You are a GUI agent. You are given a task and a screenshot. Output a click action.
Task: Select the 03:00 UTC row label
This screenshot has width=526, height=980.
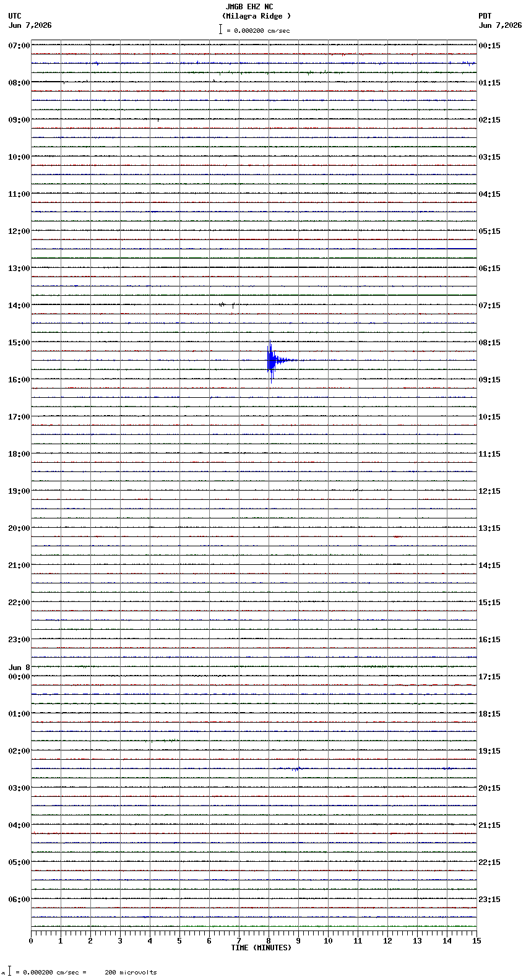click(19, 788)
